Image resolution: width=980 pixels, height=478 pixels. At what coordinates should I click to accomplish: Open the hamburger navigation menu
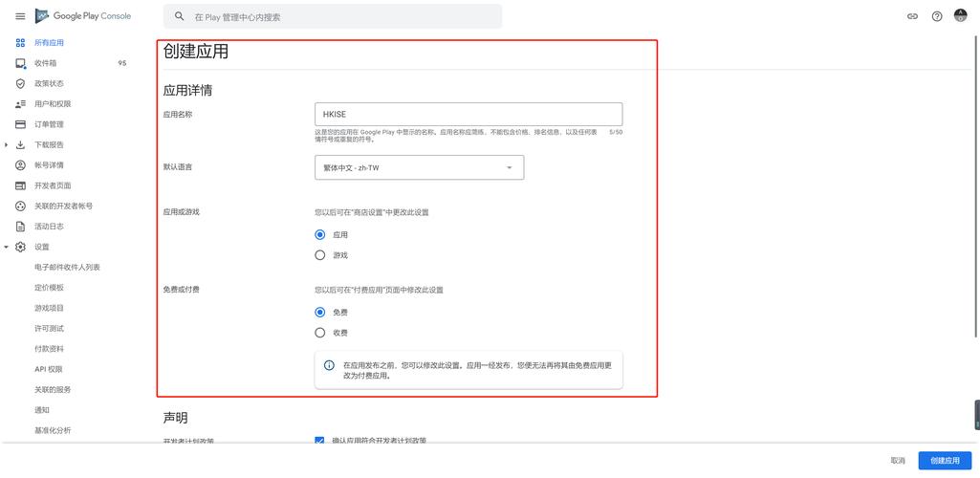click(x=20, y=16)
